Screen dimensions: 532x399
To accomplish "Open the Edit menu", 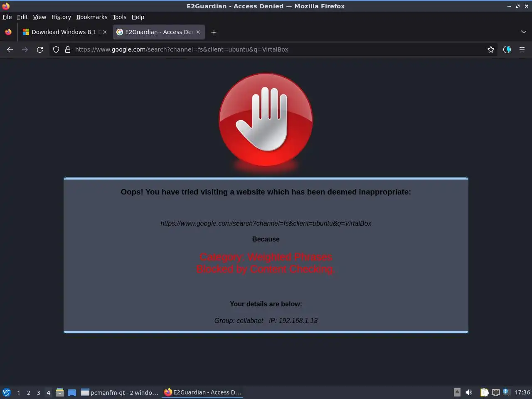I will (22, 17).
